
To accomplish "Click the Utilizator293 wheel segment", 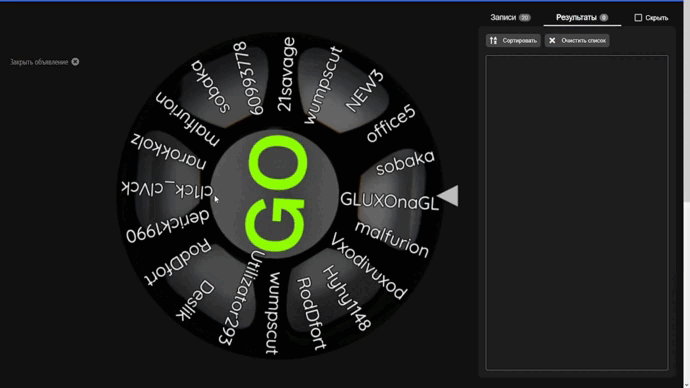I will [242, 298].
